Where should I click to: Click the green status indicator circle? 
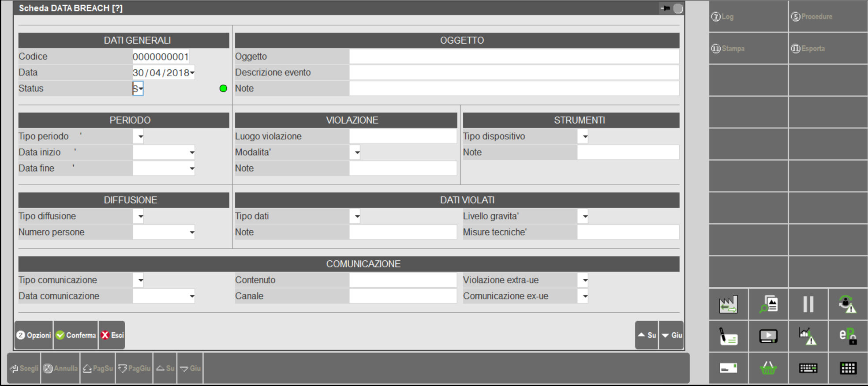click(x=223, y=89)
